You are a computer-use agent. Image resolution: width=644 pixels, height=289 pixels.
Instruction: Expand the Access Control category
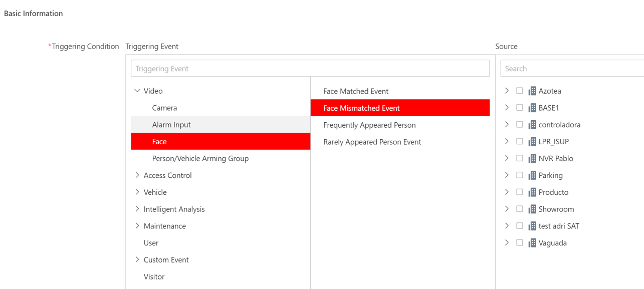click(137, 175)
